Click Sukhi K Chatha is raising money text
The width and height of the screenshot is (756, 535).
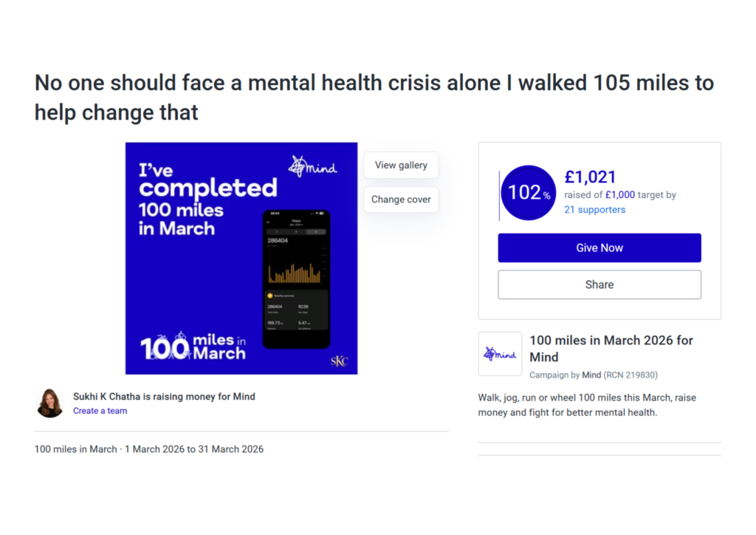(x=164, y=397)
